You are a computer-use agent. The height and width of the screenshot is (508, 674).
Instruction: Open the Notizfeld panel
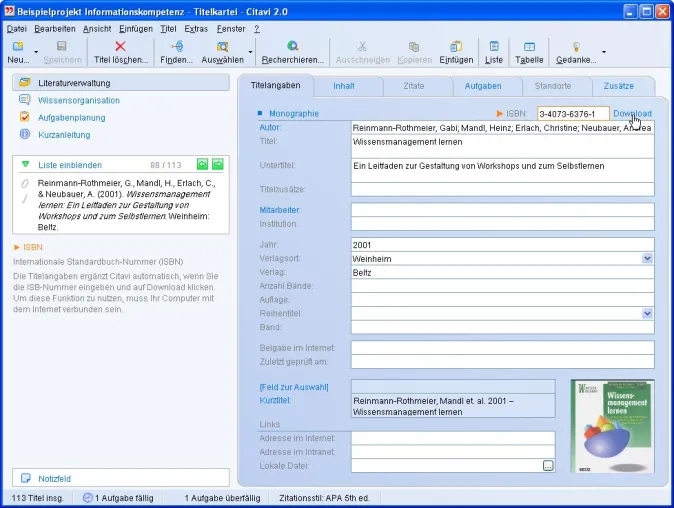121,478
